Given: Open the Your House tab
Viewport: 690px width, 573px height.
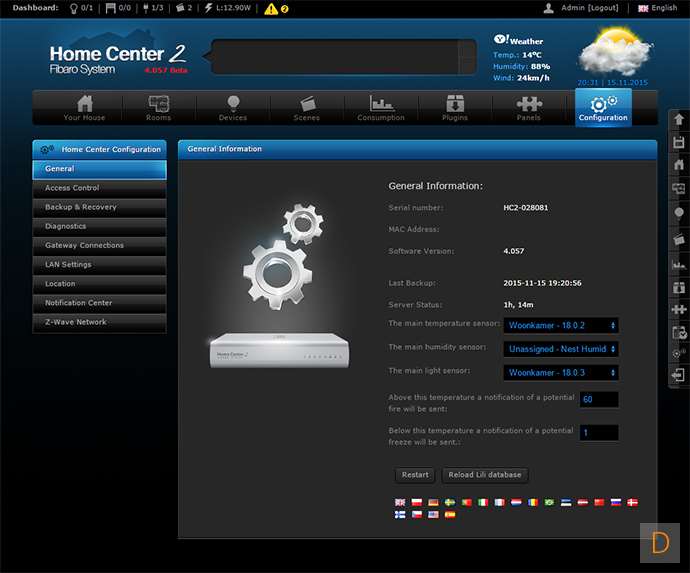Looking at the screenshot, I should 84,108.
